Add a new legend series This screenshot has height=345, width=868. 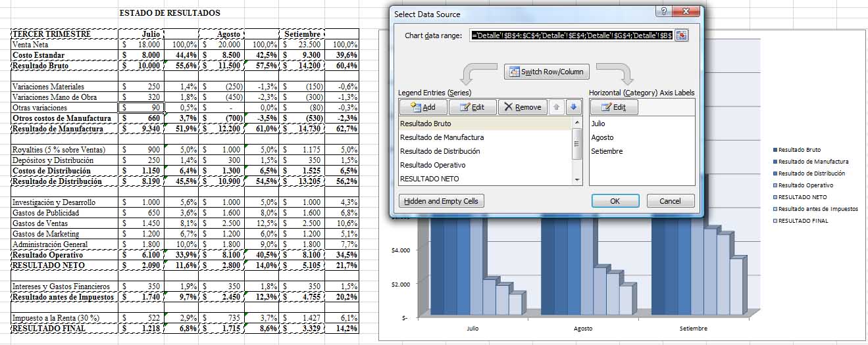point(422,107)
